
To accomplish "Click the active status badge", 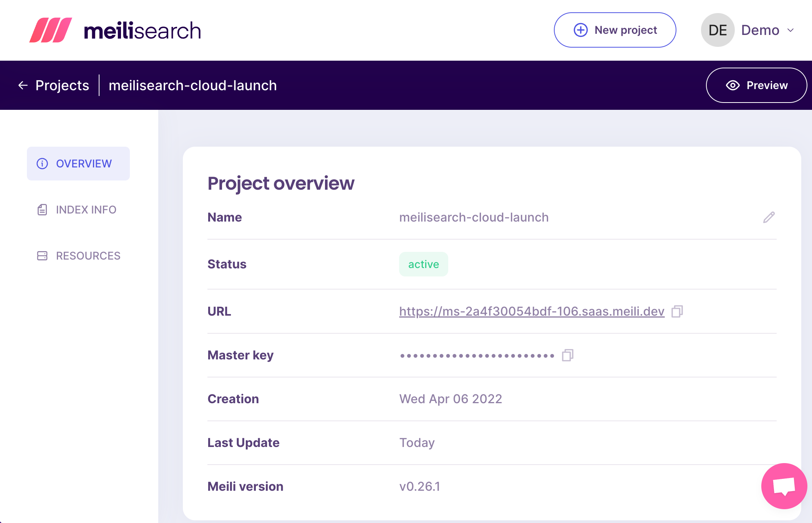I will 423,264.
